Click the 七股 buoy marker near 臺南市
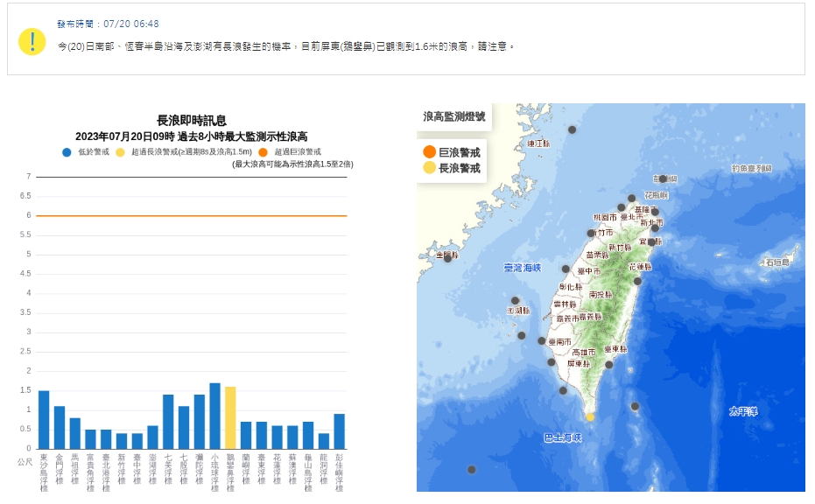This screenshot has height=504, width=815. click(x=542, y=341)
